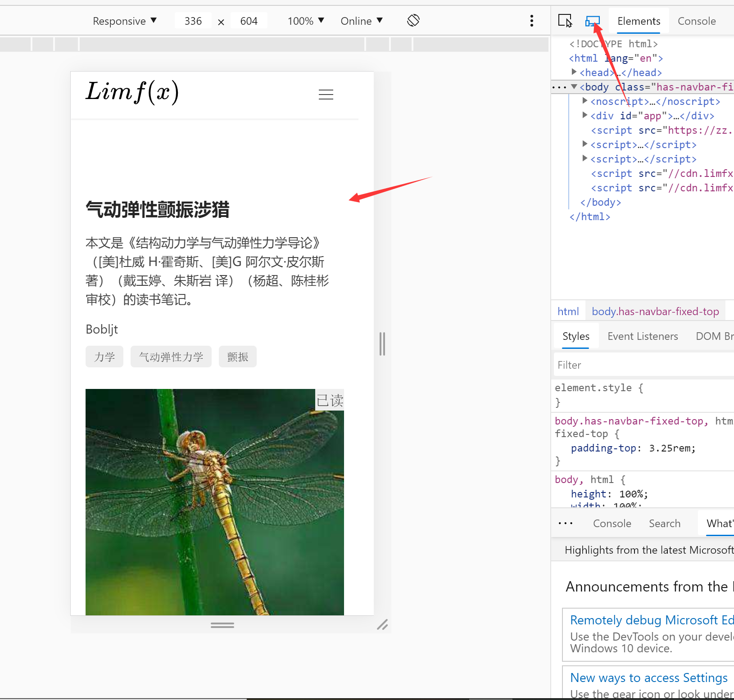Grab the bottom viewport height handle
The image size is (734, 700).
(222, 625)
